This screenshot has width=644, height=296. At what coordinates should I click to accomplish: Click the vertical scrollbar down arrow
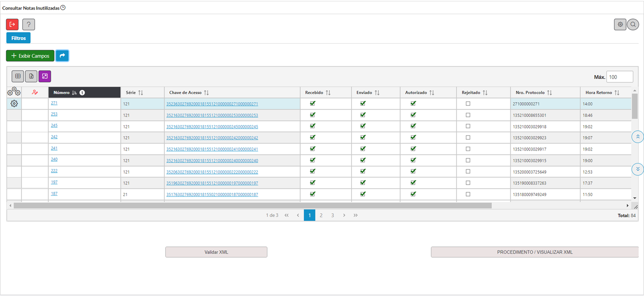635,198
